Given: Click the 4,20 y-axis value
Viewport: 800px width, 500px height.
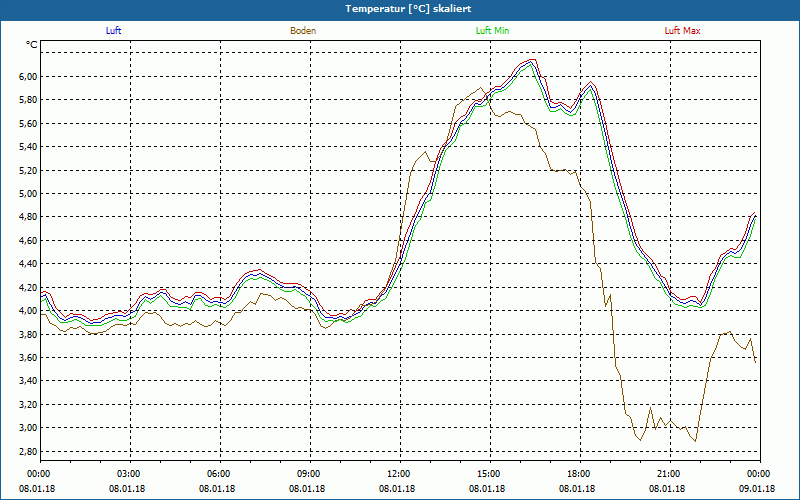Looking at the screenshot, I should coord(29,287).
